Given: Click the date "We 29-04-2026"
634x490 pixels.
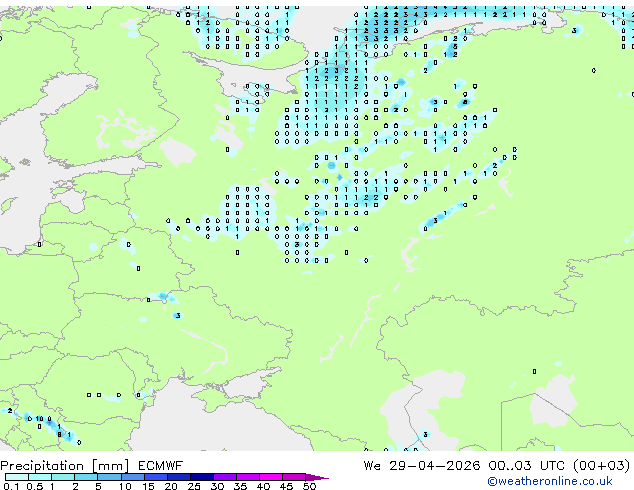Looking at the screenshot, I should pyautogui.click(x=422, y=466).
